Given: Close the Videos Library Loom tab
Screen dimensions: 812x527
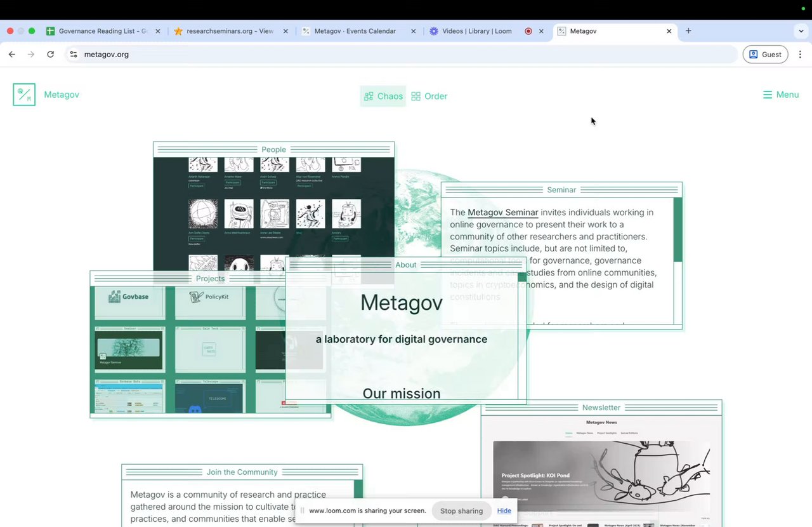Looking at the screenshot, I should pos(541,31).
